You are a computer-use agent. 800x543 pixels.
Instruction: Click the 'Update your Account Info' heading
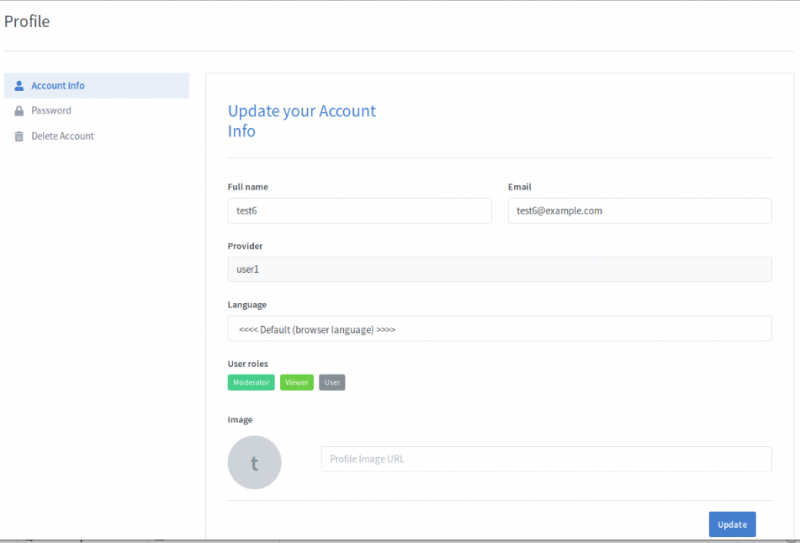click(x=301, y=121)
